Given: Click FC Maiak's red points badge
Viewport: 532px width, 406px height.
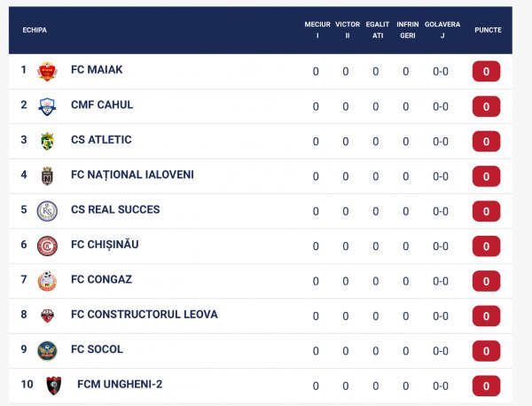Looking at the screenshot, I should (x=486, y=71).
